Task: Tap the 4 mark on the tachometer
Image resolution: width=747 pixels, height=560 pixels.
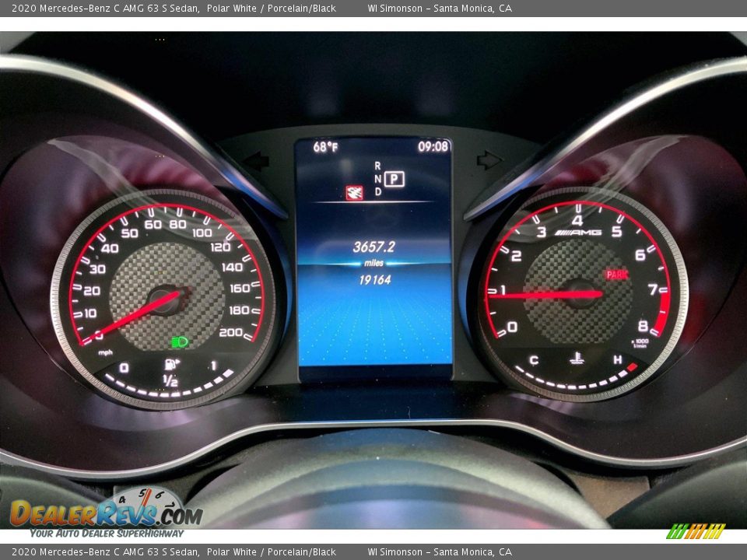Action: click(577, 220)
